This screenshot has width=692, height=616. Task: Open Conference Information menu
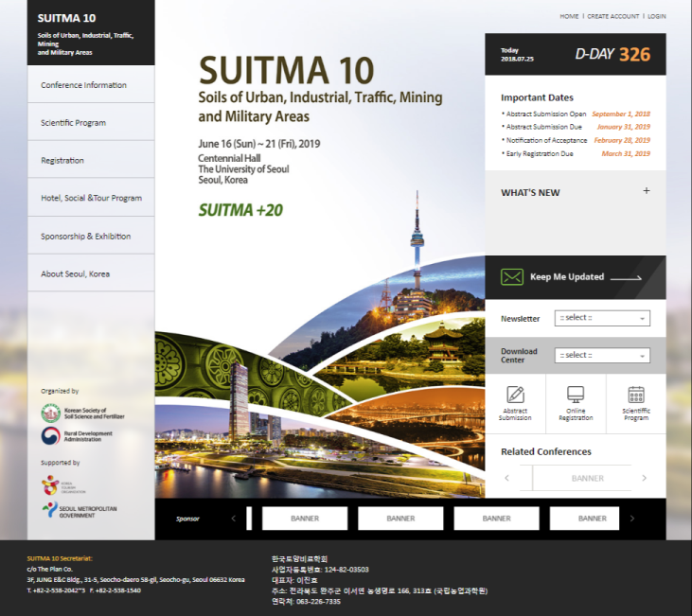click(x=91, y=85)
